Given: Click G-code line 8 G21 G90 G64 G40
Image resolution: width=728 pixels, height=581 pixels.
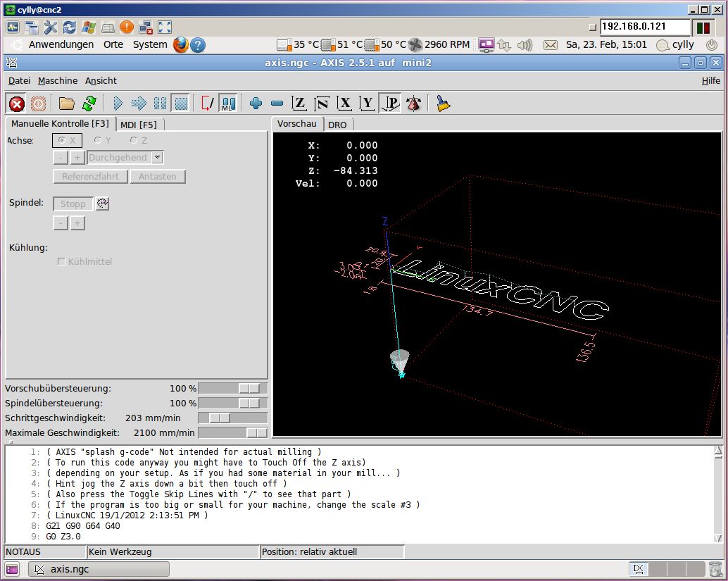Looking at the screenshot, I should [82, 526].
